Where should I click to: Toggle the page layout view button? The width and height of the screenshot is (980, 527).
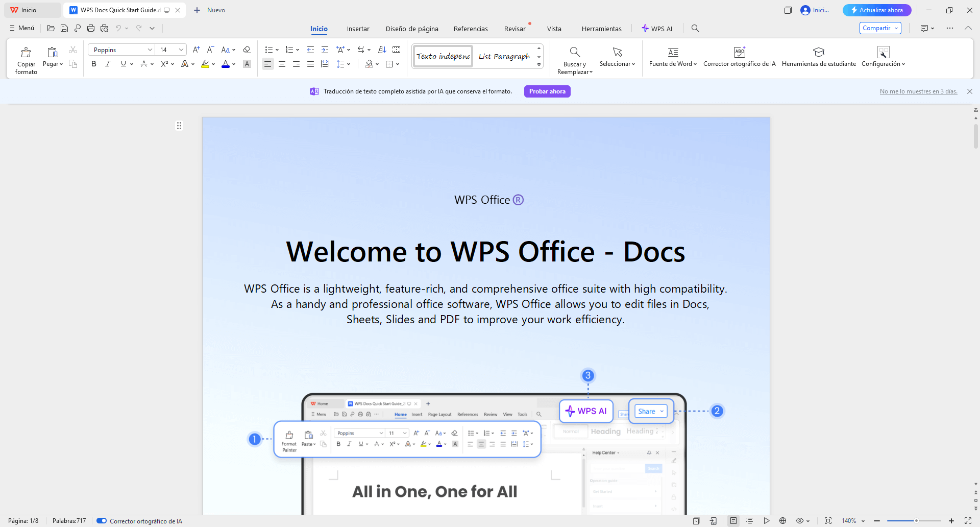[733, 521]
